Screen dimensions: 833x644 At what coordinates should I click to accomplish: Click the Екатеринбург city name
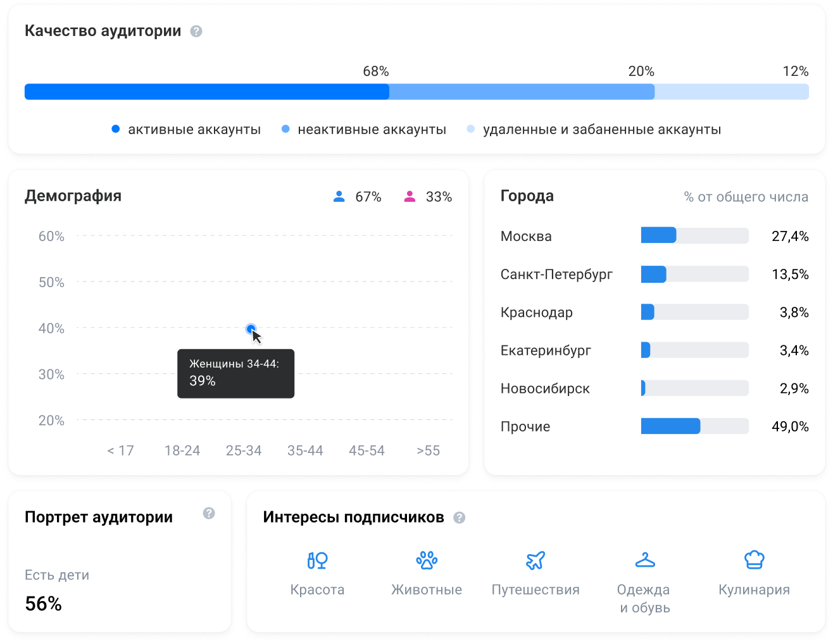point(546,350)
